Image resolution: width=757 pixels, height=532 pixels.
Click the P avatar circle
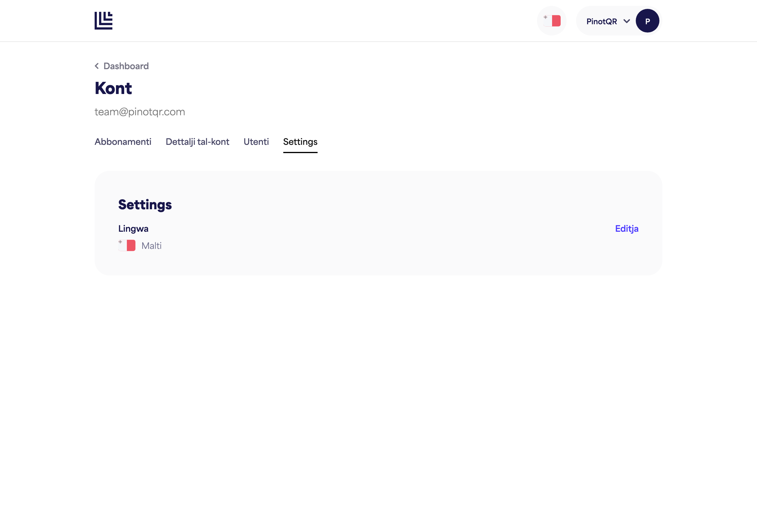tap(647, 21)
